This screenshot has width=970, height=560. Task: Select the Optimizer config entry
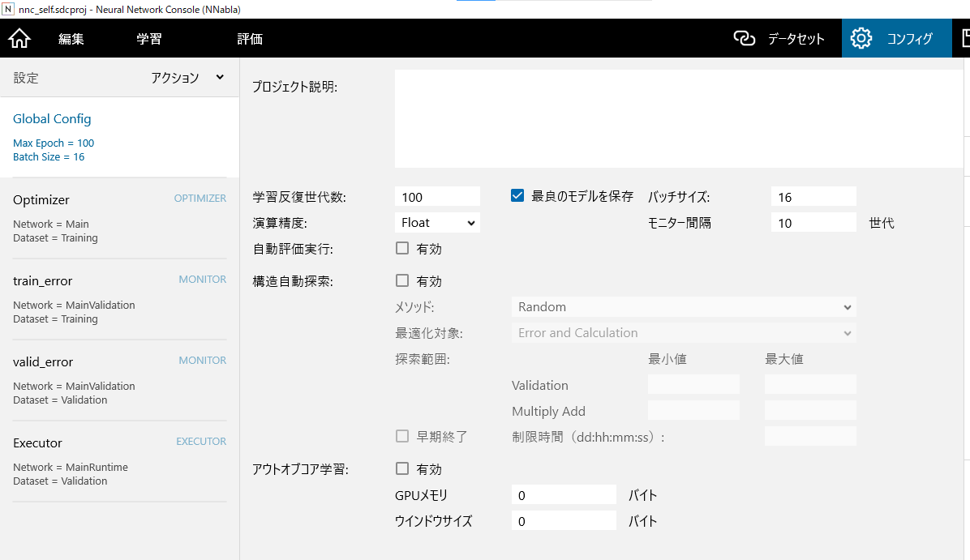119,218
